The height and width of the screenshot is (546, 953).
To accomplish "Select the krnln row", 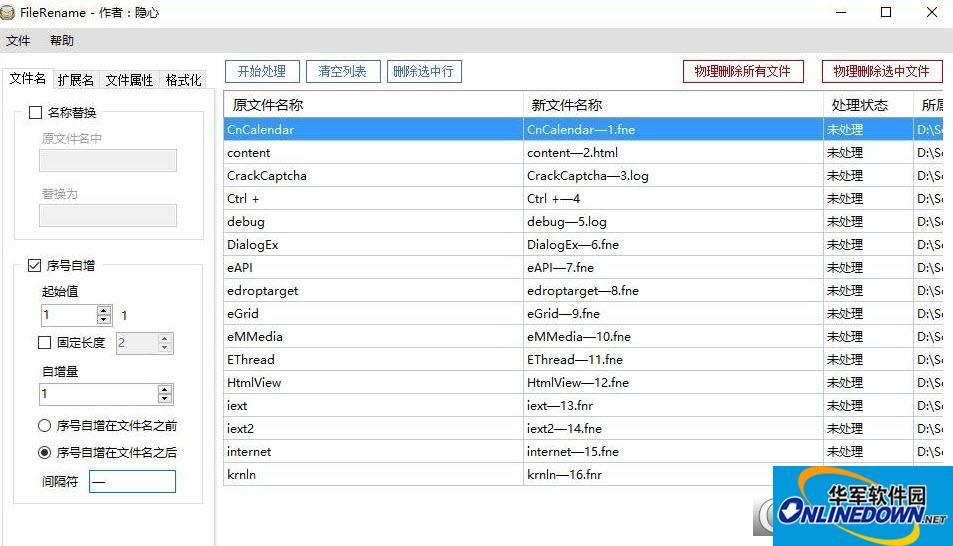I will tap(498, 474).
